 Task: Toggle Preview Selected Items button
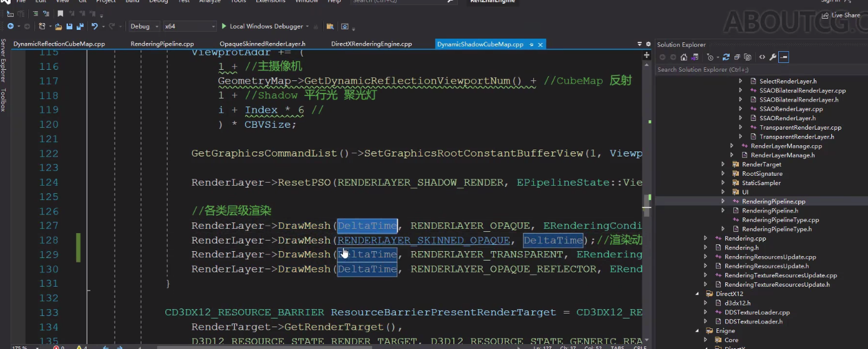(x=783, y=57)
